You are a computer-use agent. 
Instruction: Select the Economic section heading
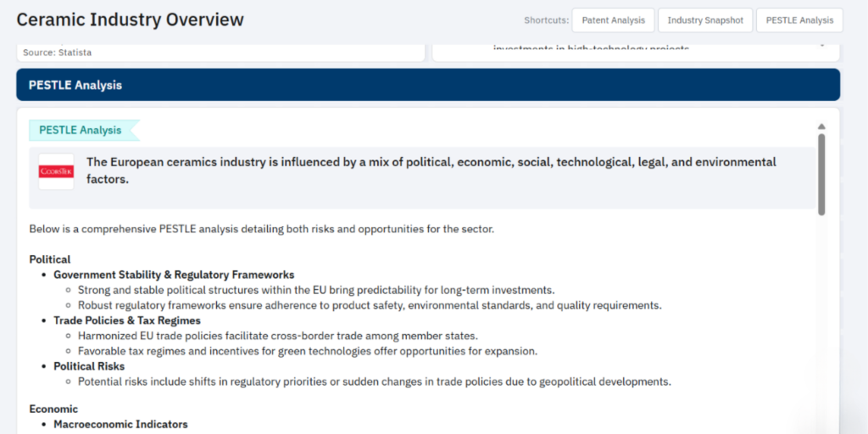[53, 409]
